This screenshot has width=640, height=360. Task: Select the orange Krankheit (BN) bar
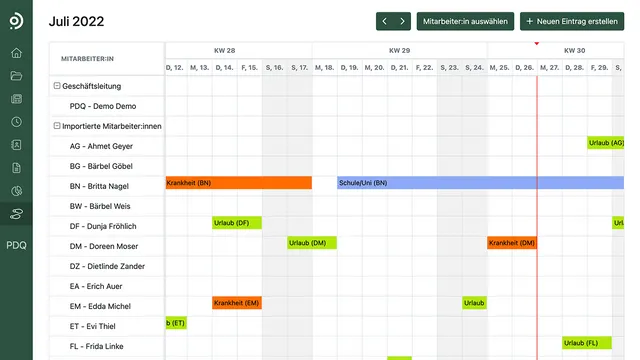point(239,183)
